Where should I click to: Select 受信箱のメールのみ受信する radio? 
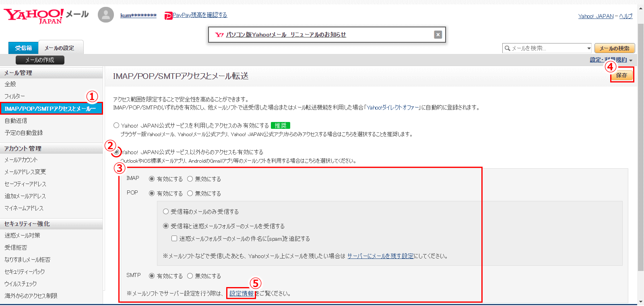(x=166, y=211)
